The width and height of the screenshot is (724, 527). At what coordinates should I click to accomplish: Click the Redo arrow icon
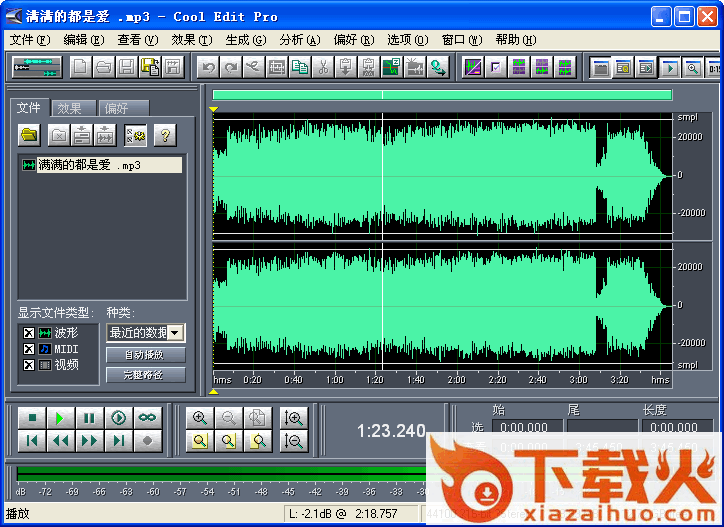click(231, 67)
